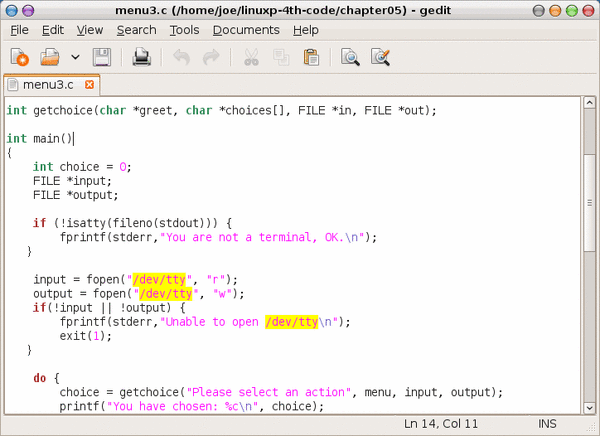The height and width of the screenshot is (436, 600).
Task: Click the 'FILE *output;' declaration
Action: pos(75,195)
